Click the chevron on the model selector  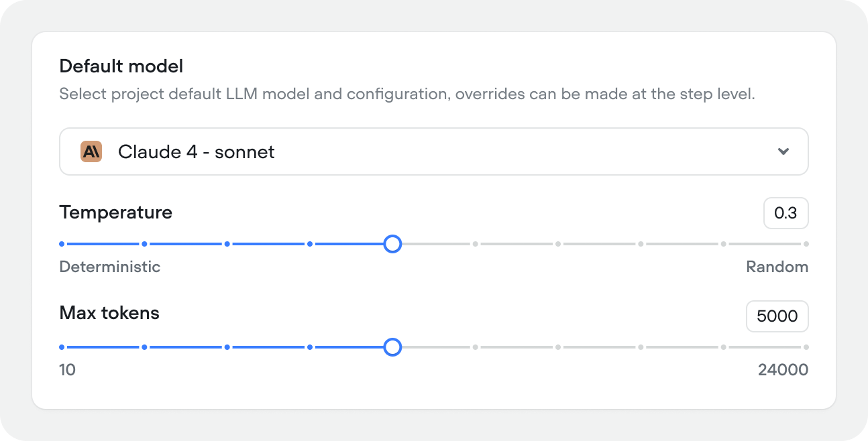(783, 151)
